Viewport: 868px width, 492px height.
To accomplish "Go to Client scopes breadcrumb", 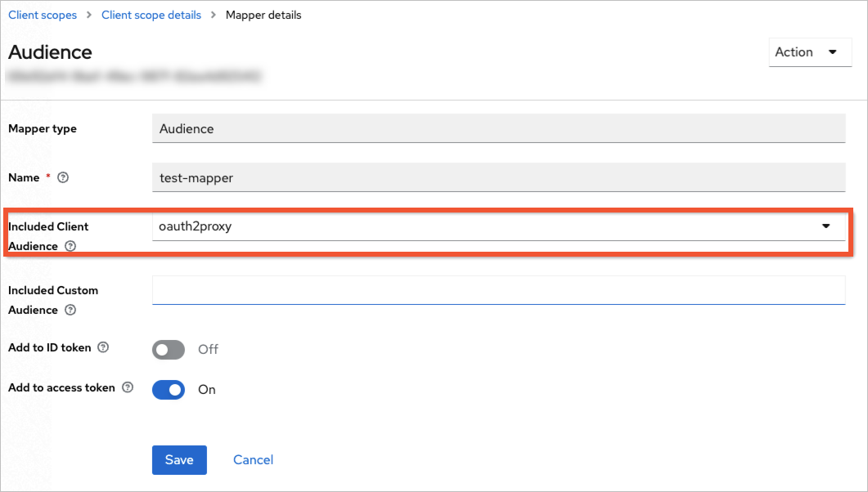I will (x=43, y=15).
